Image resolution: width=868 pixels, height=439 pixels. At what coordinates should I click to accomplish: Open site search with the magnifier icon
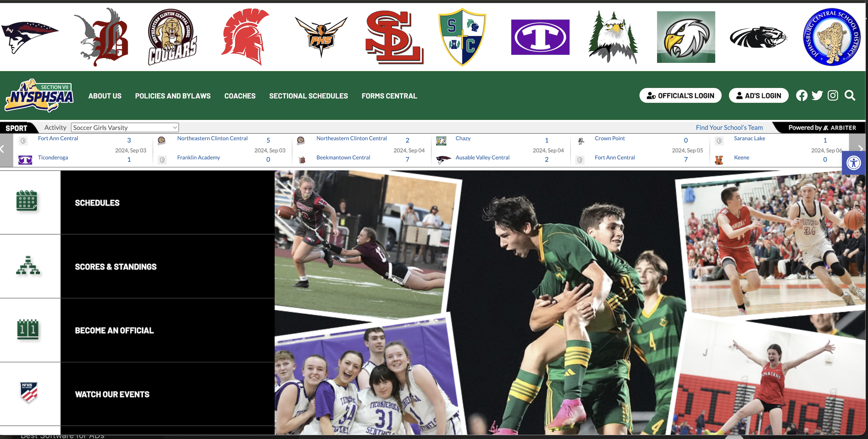point(850,95)
